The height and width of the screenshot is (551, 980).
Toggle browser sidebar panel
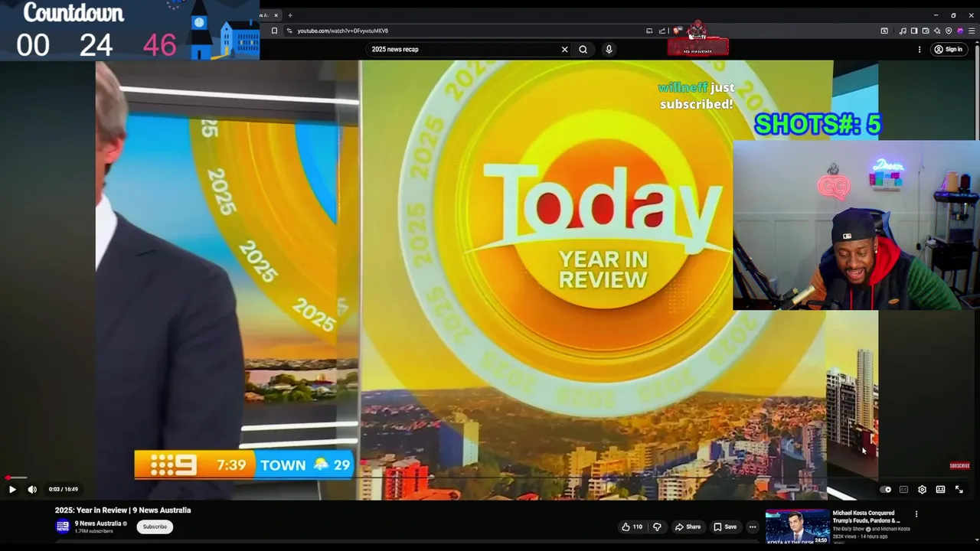(x=914, y=31)
